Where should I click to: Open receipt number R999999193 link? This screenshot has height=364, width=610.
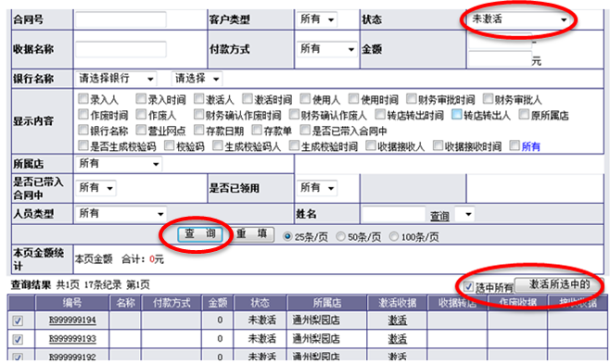(72, 339)
